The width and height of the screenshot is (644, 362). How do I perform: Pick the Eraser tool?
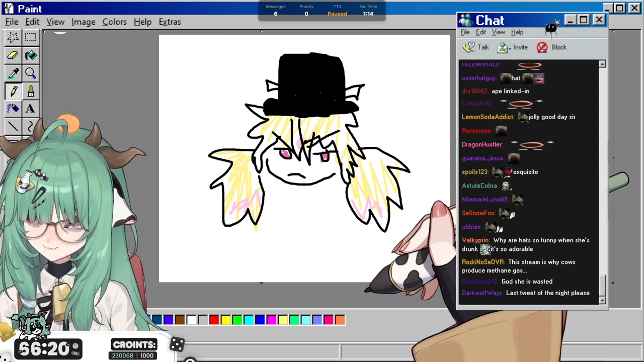click(13, 55)
